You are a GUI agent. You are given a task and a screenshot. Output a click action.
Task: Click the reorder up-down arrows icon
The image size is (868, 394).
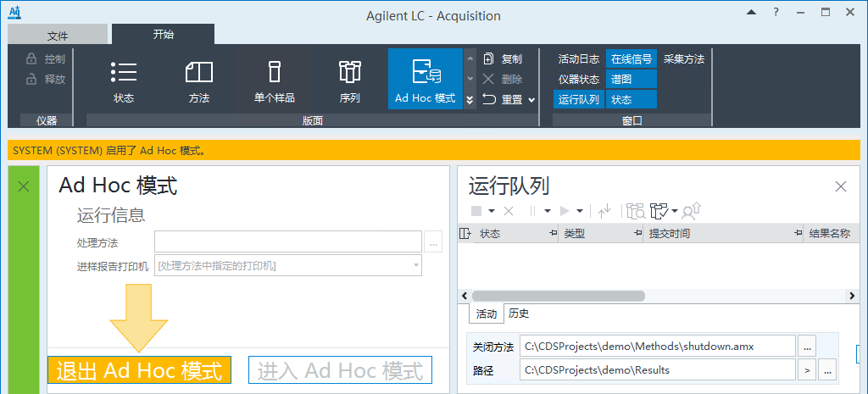pyautogui.click(x=604, y=211)
